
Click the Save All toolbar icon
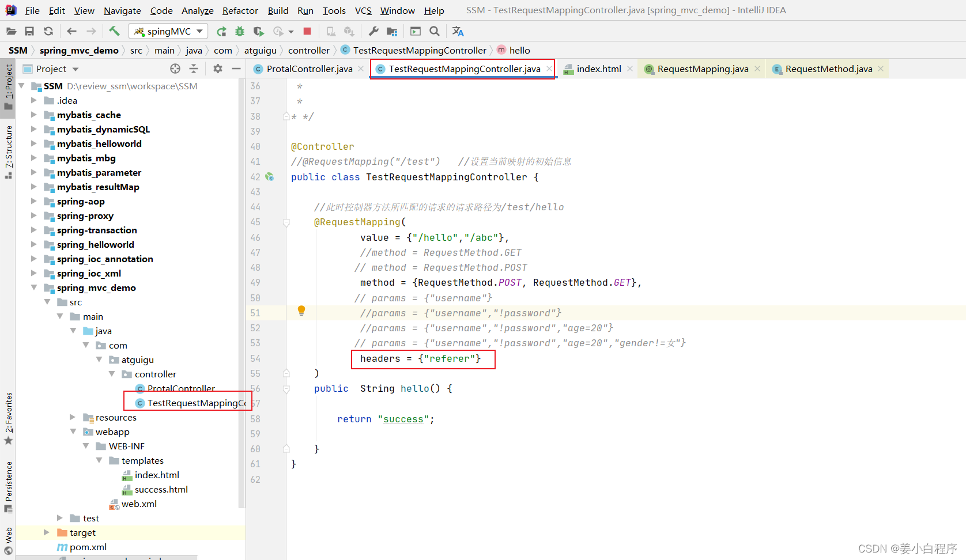click(x=29, y=31)
